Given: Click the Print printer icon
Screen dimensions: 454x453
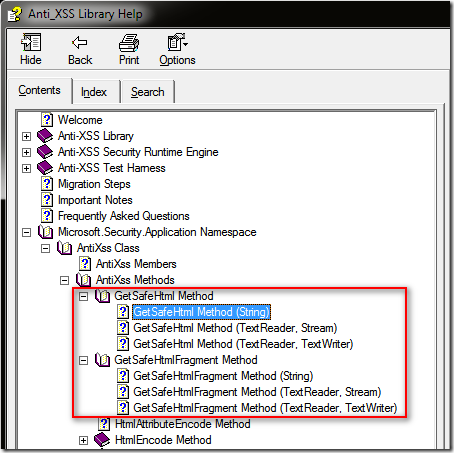Looking at the screenshot, I should coord(129,43).
